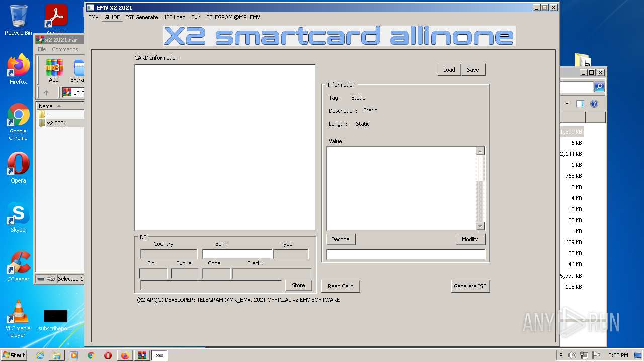
Task: Click the clock showing 3:00 PM
Action: (618, 355)
